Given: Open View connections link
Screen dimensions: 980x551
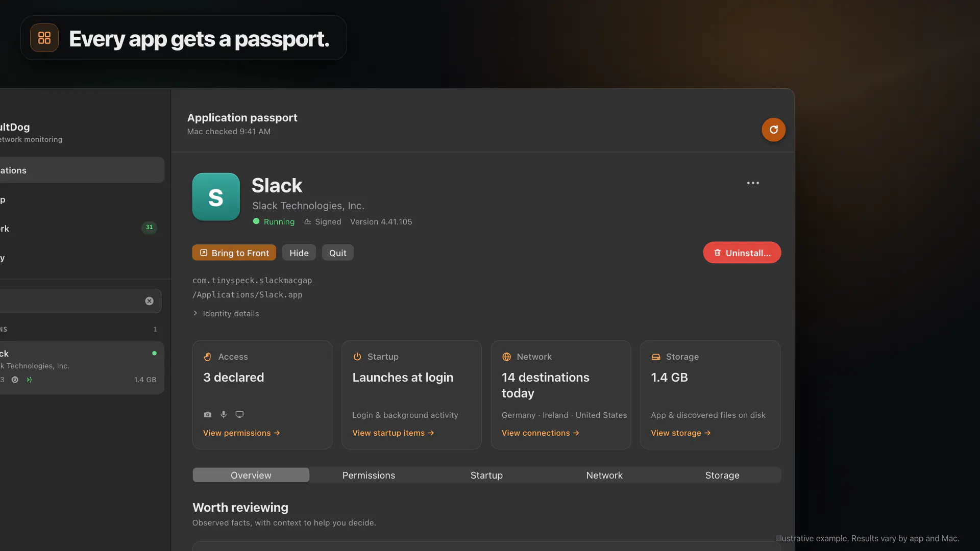Looking at the screenshot, I should [x=540, y=433].
